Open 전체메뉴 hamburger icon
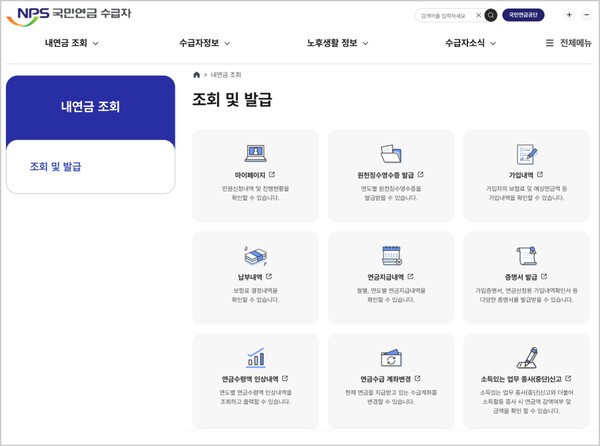The width and height of the screenshot is (600, 446). point(549,43)
